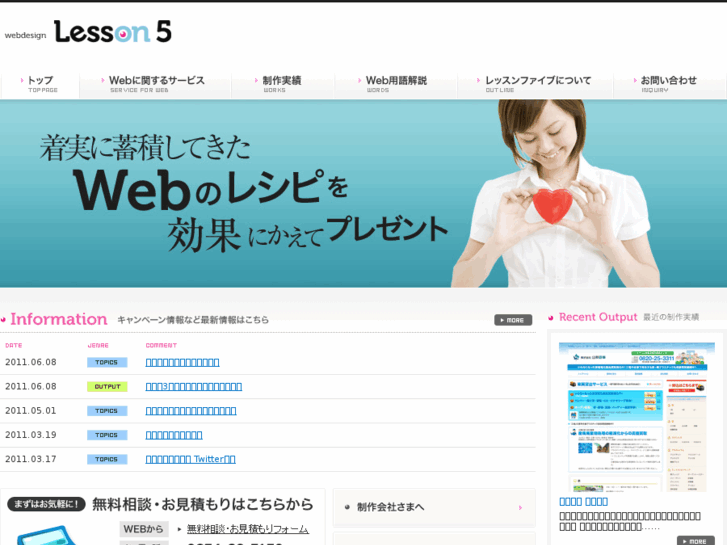
Task: Open the Recent Output website thumbnail
Action: tap(637, 417)
